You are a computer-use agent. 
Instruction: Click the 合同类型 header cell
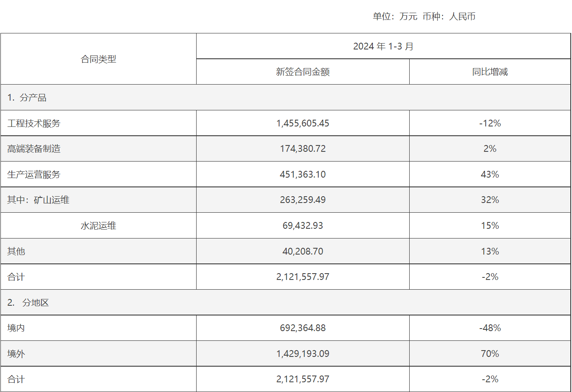click(98, 59)
